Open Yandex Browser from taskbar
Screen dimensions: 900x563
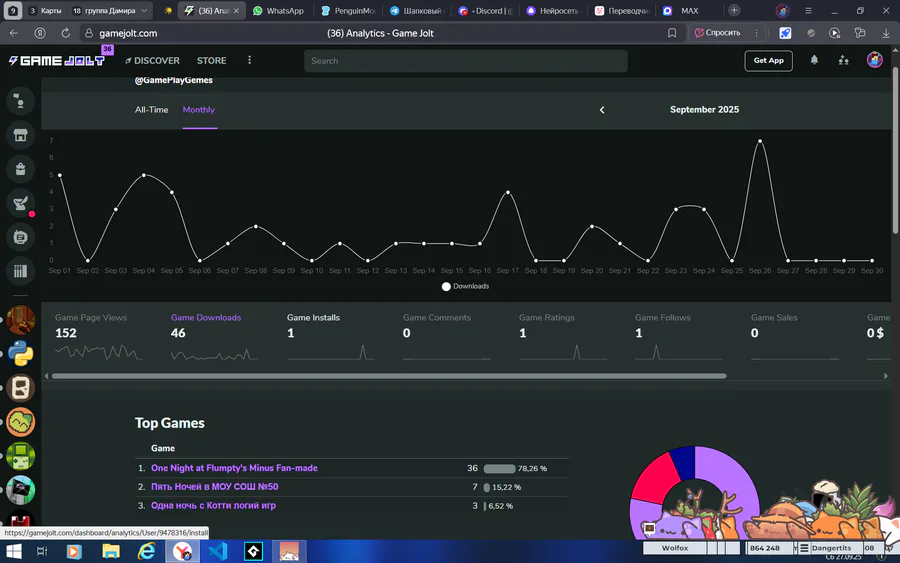point(183,552)
